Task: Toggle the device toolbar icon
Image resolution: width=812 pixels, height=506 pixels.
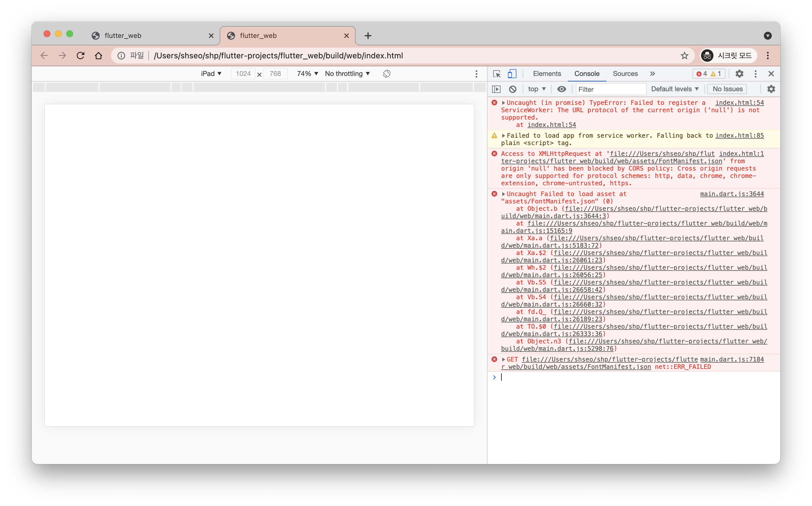Action: (x=512, y=74)
